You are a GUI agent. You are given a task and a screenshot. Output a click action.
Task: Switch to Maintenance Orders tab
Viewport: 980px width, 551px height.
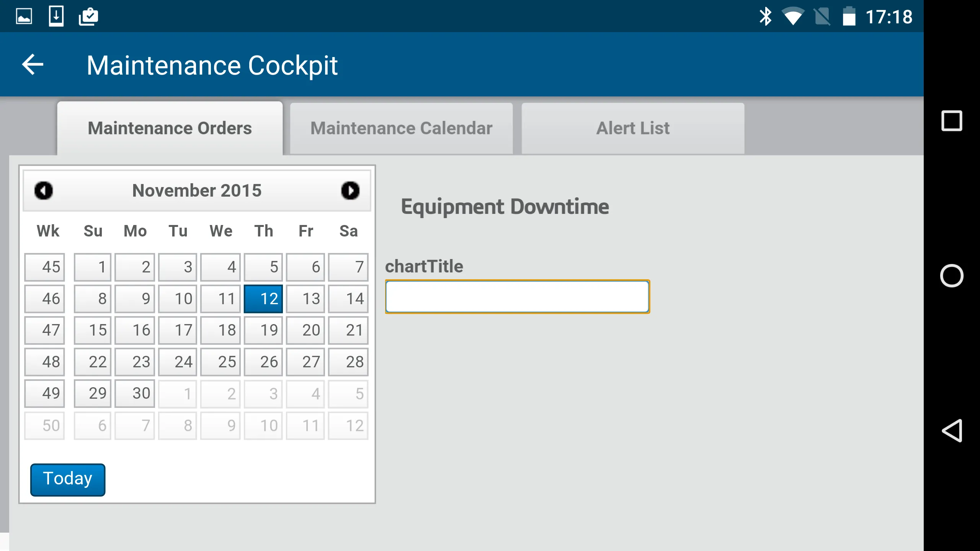point(170,128)
